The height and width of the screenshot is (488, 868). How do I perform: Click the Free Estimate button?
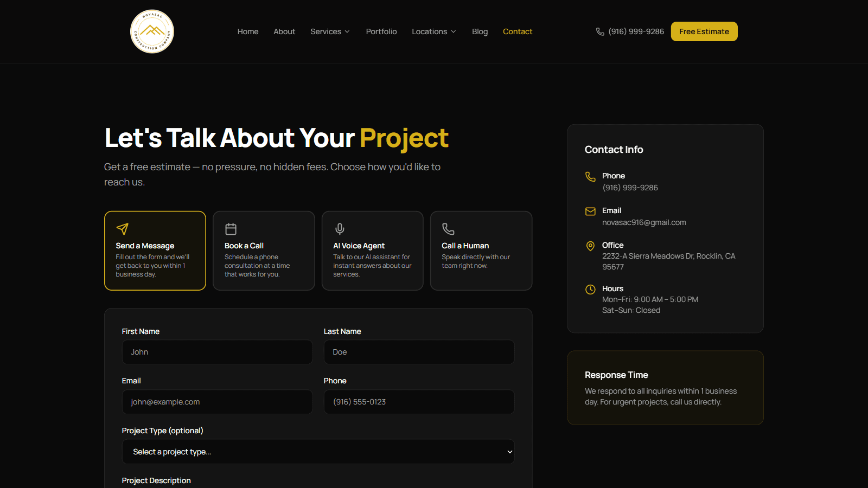tap(704, 31)
